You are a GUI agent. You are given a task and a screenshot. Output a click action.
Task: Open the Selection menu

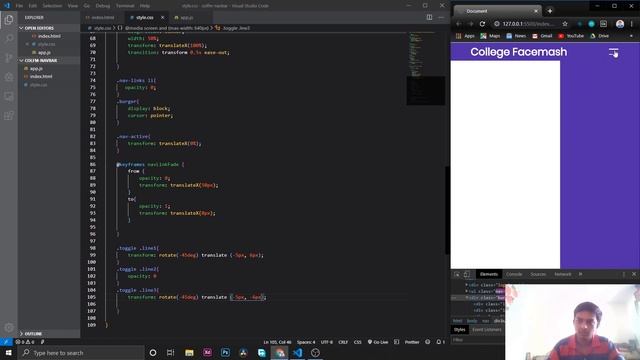pos(52,6)
